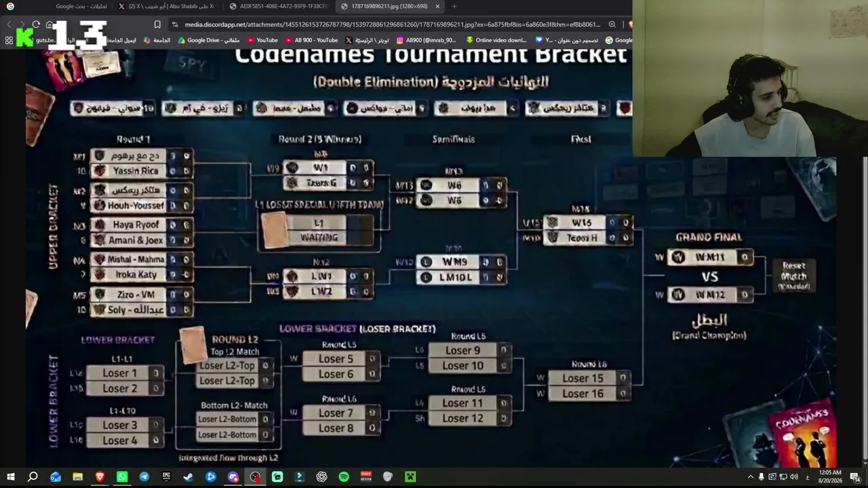
Task: Click the Loser 9 slot
Action: click(469, 350)
